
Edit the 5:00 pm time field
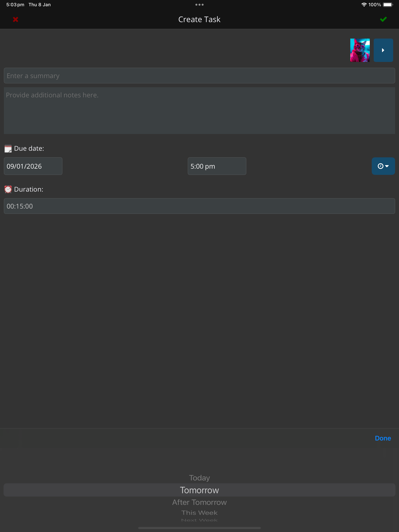[x=217, y=166]
